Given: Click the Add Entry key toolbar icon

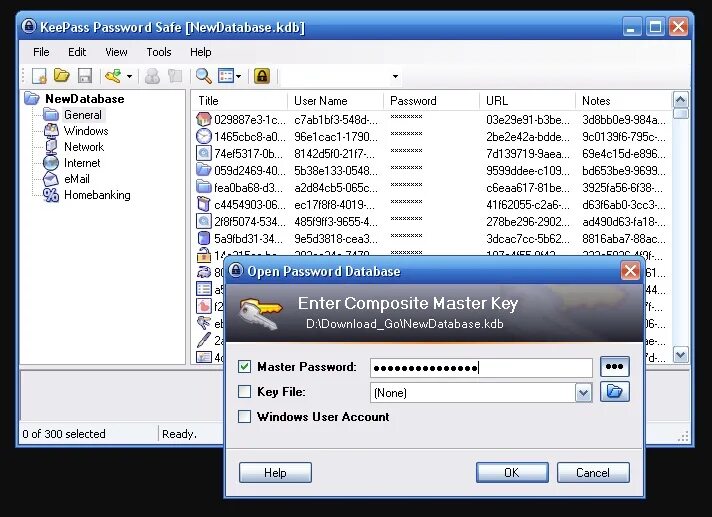Looking at the screenshot, I should pos(113,76).
